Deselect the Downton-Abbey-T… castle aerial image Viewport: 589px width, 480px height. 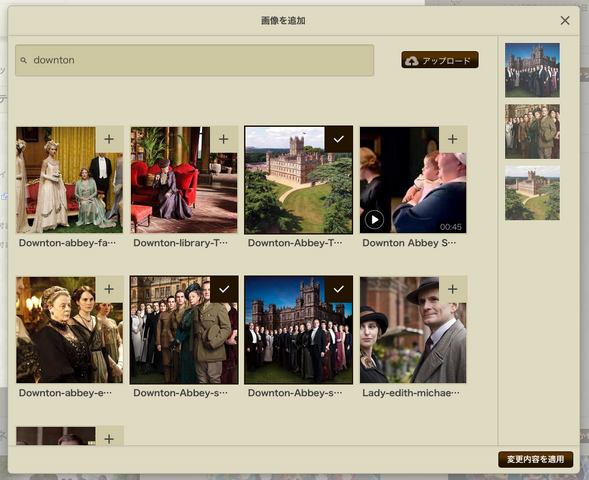tap(338, 139)
